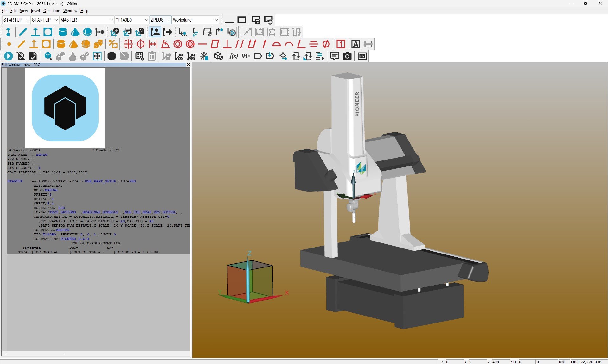This screenshot has width=608, height=364.
Task: Open the Operation menu
Action: click(x=52, y=11)
